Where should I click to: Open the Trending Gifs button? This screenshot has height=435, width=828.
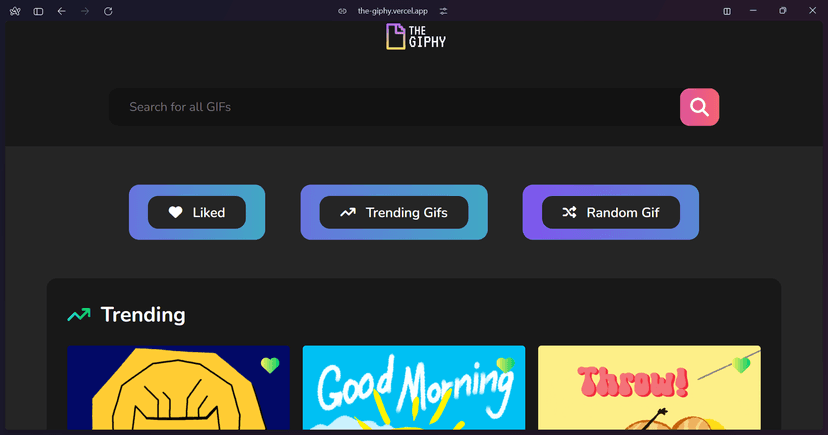click(x=394, y=212)
